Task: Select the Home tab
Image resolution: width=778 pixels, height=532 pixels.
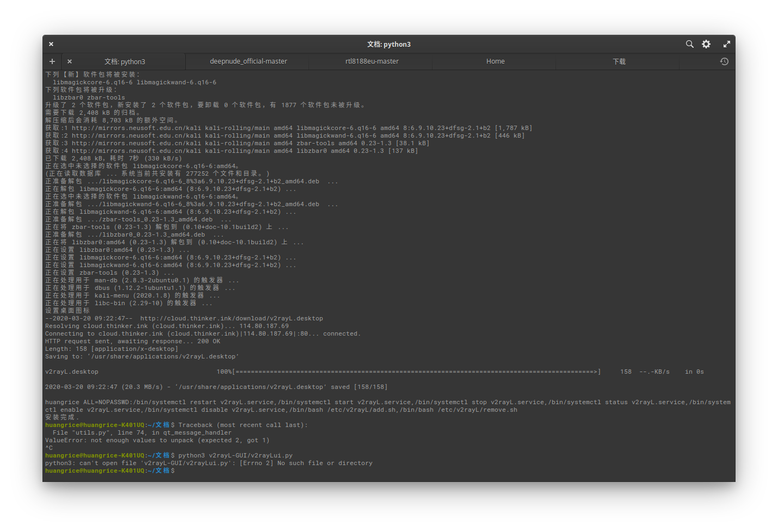Action: [x=495, y=61]
